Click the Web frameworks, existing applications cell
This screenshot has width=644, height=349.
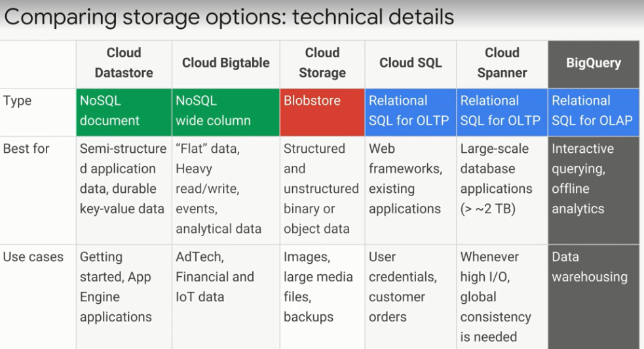[x=411, y=178]
